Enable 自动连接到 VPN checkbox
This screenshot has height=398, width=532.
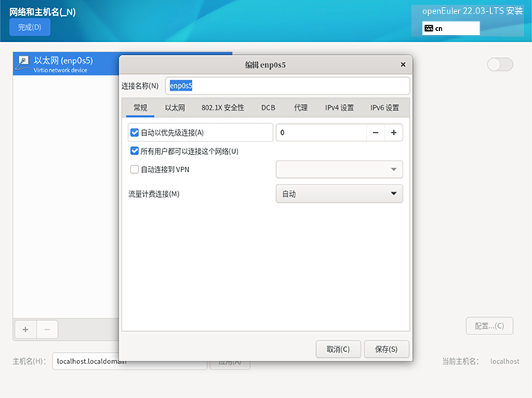pyautogui.click(x=134, y=169)
